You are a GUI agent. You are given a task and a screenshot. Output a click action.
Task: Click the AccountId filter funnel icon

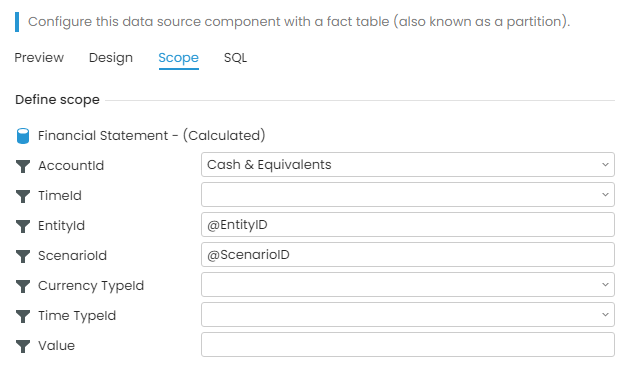(x=23, y=166)
